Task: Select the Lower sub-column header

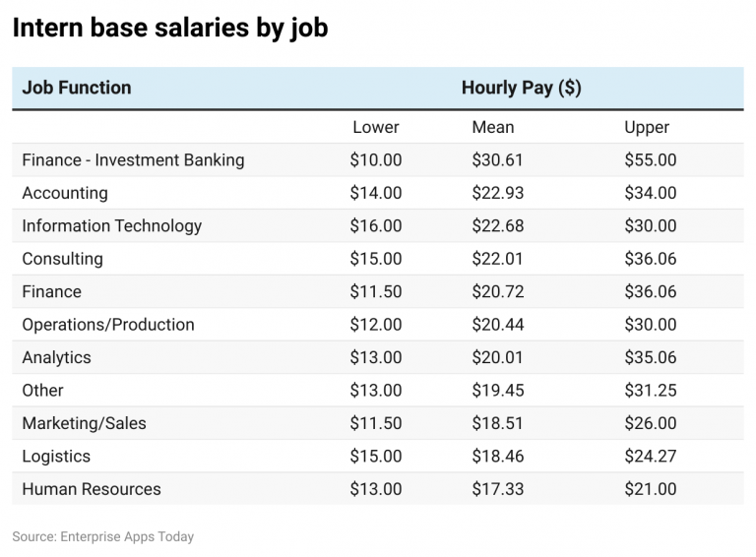Action: (376, 127)
